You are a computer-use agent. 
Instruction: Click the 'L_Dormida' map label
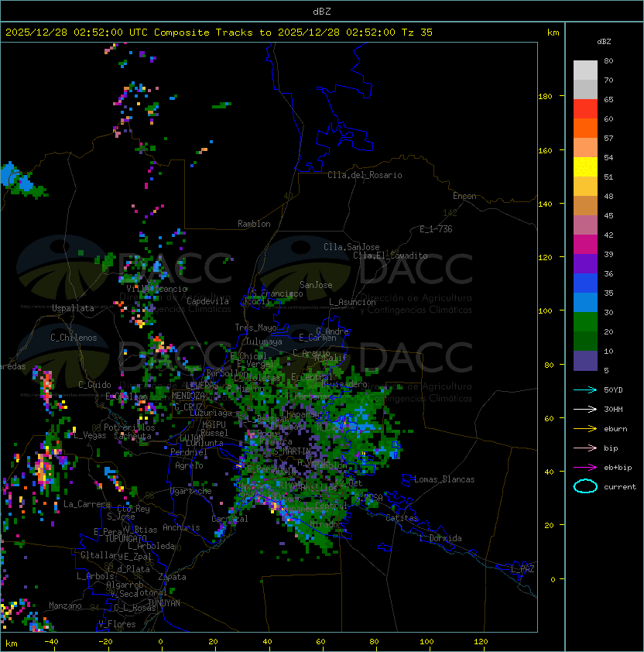(440, 538)
